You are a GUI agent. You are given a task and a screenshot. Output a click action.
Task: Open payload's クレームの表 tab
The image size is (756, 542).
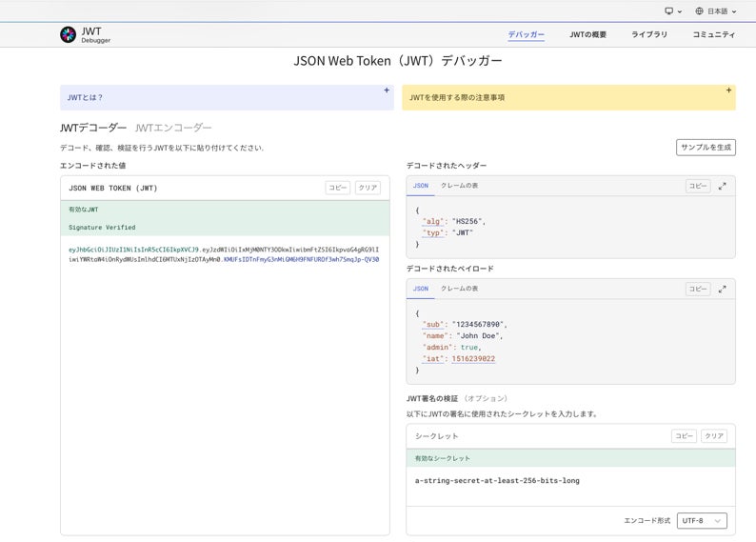(459, 289)
